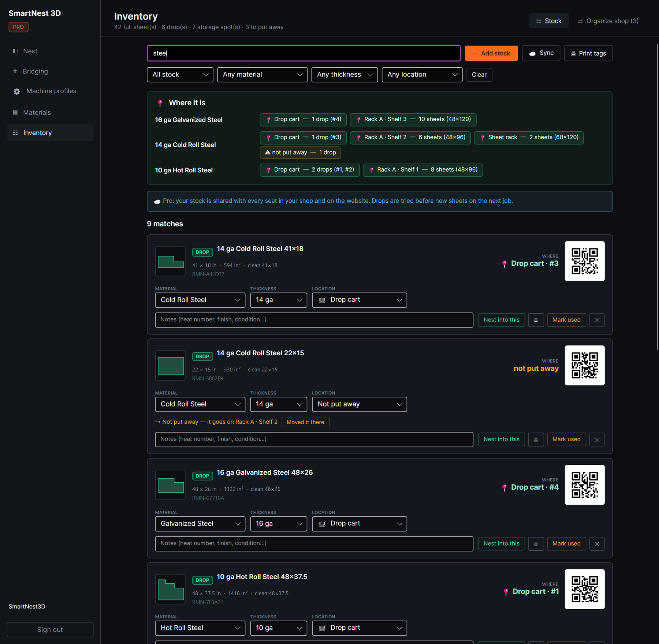This screenshot has height=644, width=659.
Task: Click the shape thumbnail of the 48×26 drop
Action: pos(170,485)
